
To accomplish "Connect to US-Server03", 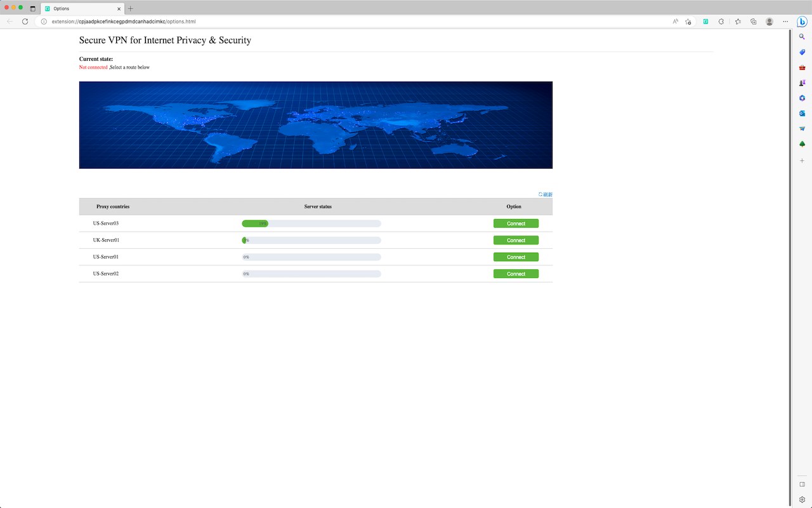I will 516,224.
